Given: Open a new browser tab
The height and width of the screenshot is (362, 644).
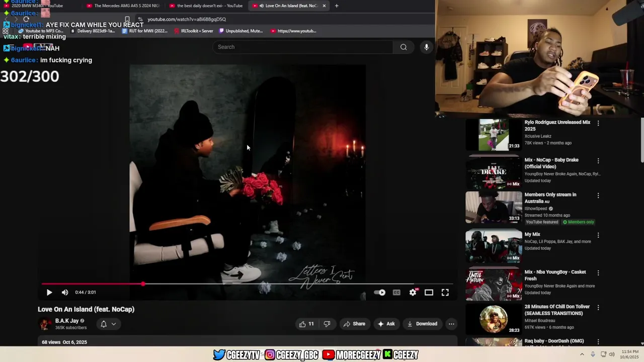Looking at the screenshot, I should tap(337, 6).
